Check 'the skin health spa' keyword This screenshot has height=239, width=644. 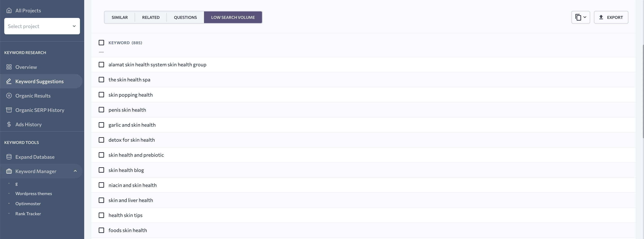(x=101, y=80)
